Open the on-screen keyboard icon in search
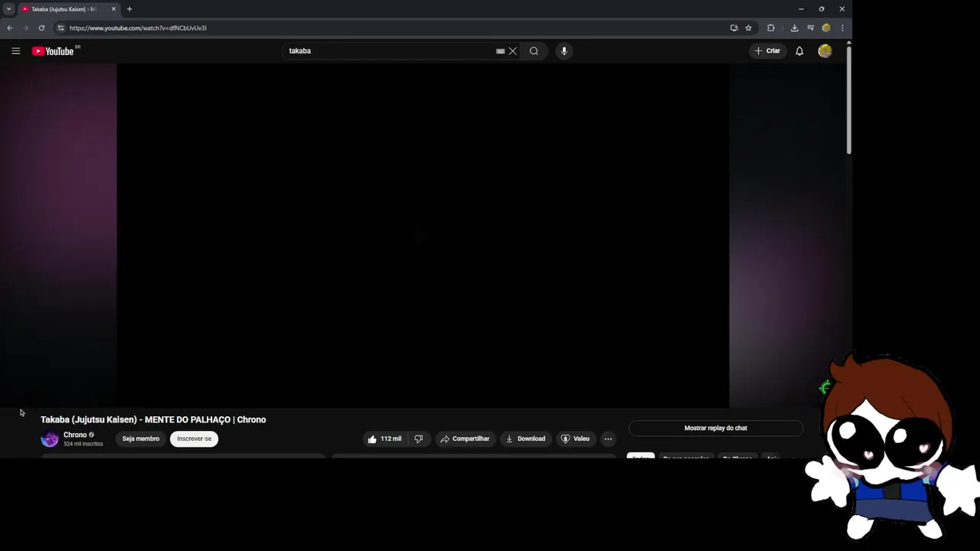 point(500,51)
